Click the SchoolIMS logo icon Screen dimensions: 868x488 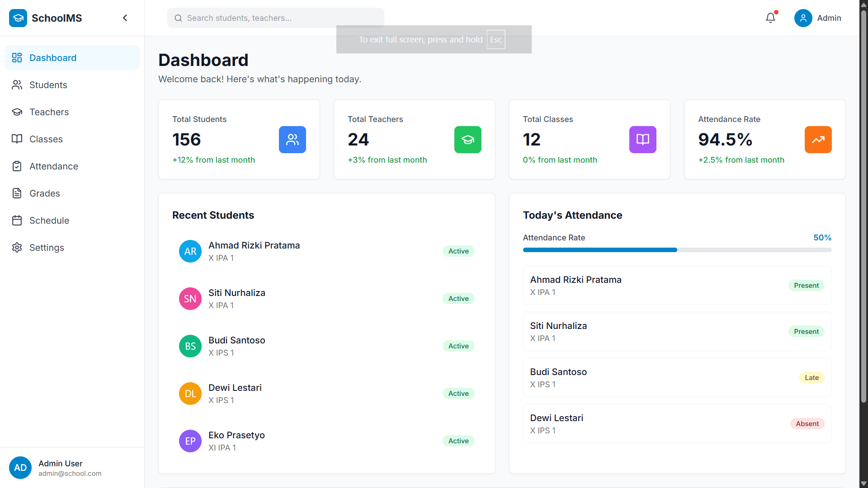(x=18, y=18)
